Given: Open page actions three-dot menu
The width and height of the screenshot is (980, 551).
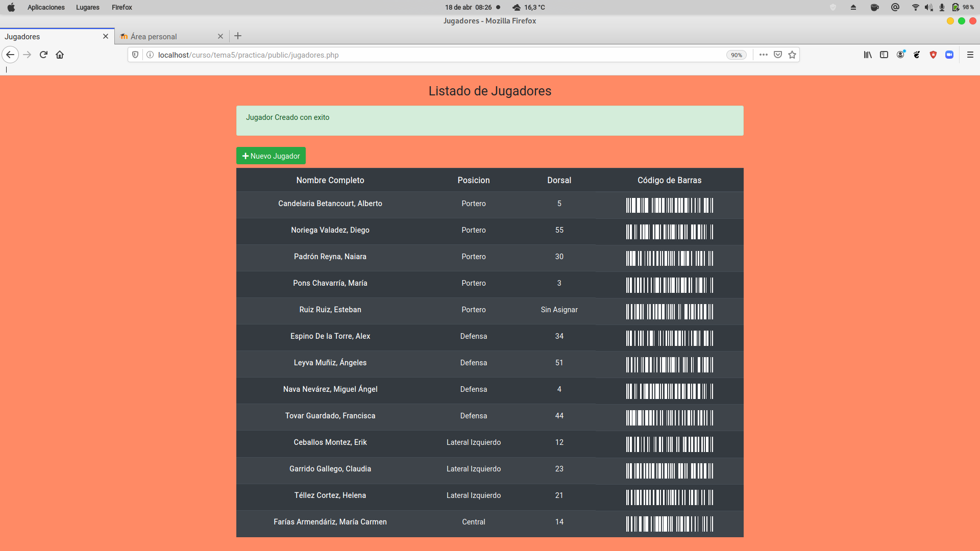Looking at the screenshot, I should pos(764,55).
